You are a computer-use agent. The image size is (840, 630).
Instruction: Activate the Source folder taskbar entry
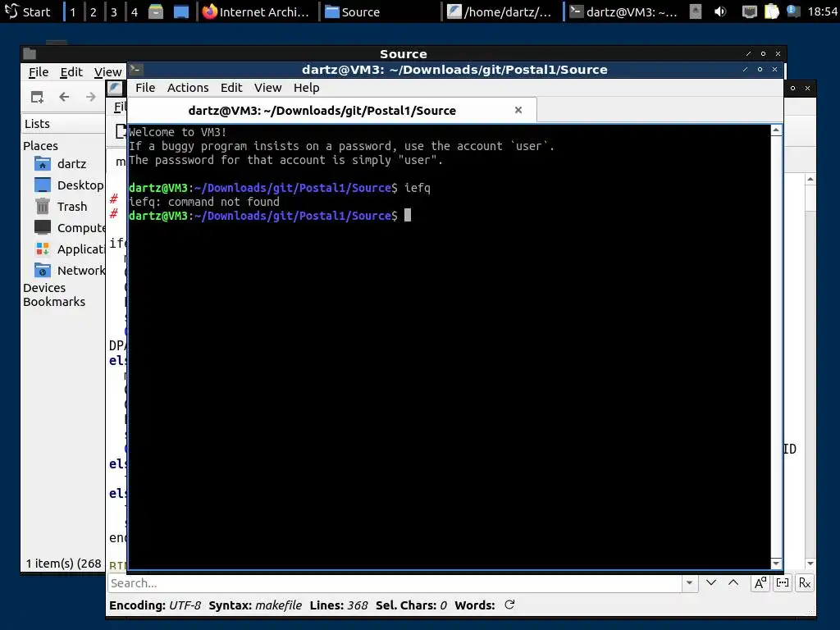coord(379,11)
